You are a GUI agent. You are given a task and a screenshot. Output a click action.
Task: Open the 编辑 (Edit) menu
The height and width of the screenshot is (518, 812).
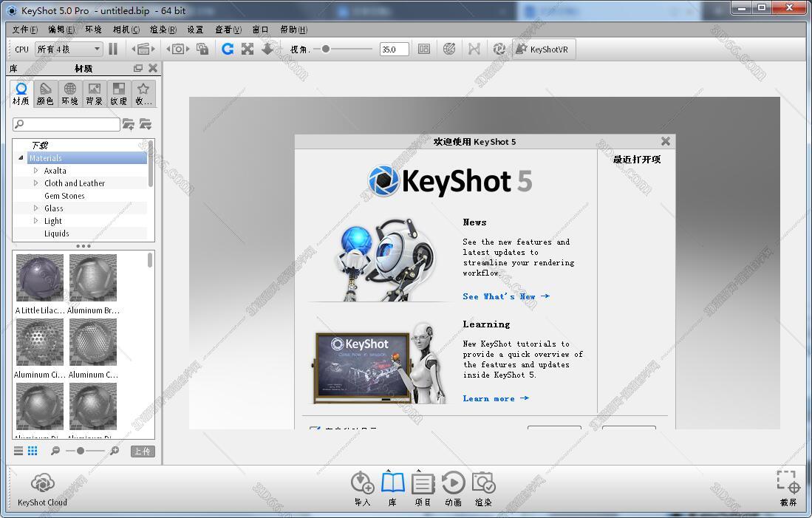[61, 30]
